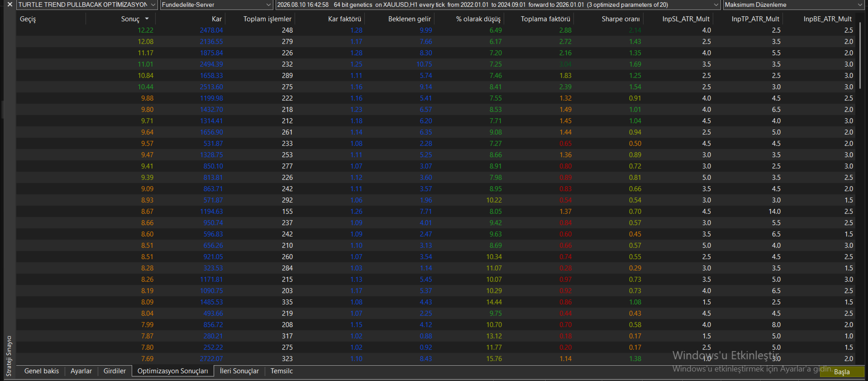868x381 pixels.
Task: Switch to the Temsilc tab
Action: click(281, 371)
